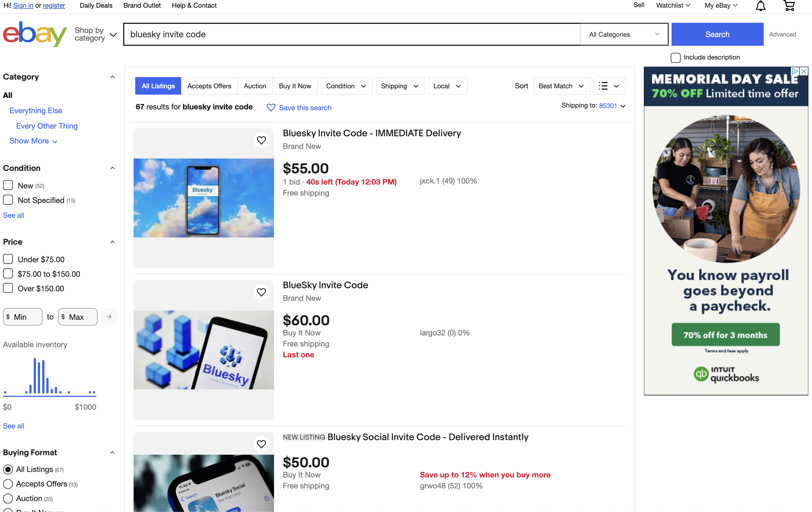Tick the New condition checkbox
812x512 pixels.
point(8,185)
